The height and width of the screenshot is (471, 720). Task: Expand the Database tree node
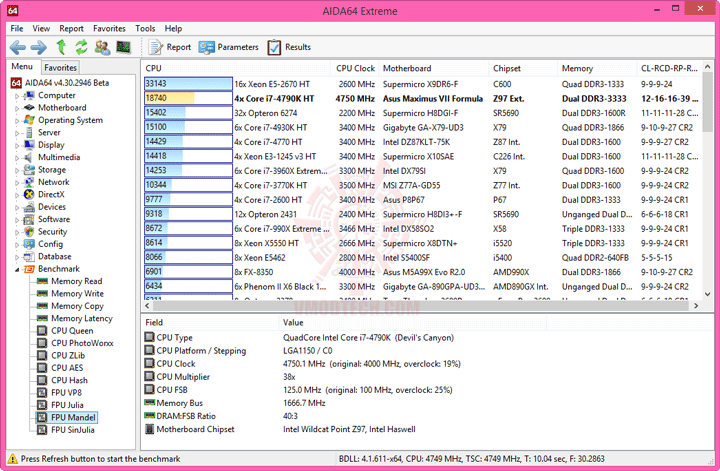[x=17, y=257]
